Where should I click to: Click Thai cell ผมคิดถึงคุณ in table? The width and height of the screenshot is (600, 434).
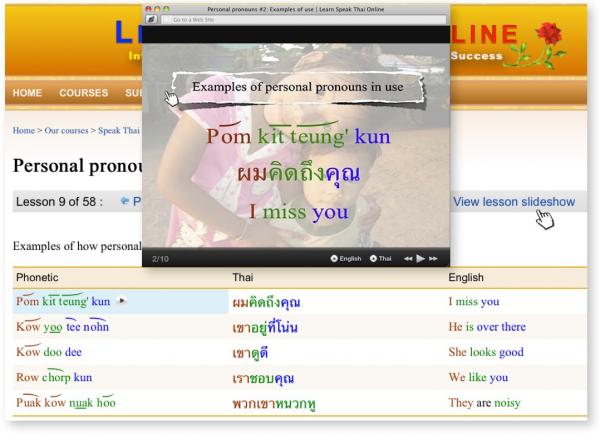[266, 302]
